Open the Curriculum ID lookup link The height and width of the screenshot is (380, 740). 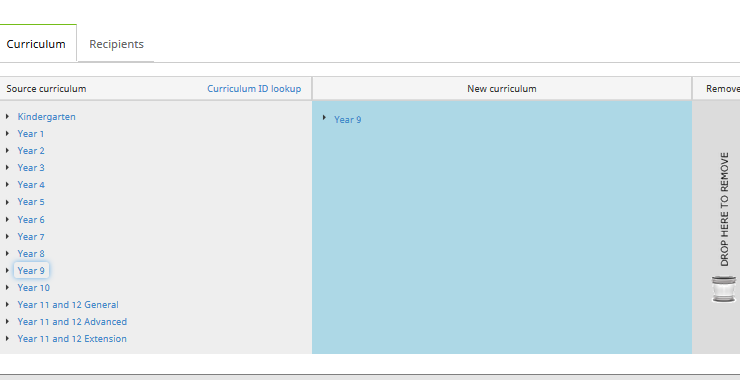[254, 89]
